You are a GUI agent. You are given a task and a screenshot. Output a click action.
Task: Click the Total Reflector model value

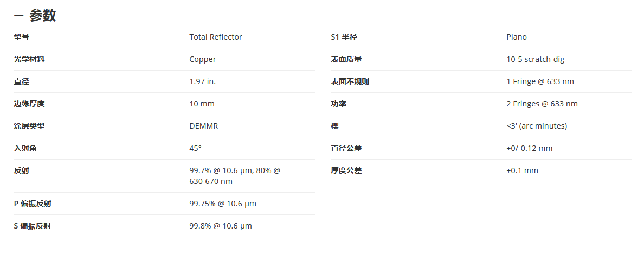(215, 37)
